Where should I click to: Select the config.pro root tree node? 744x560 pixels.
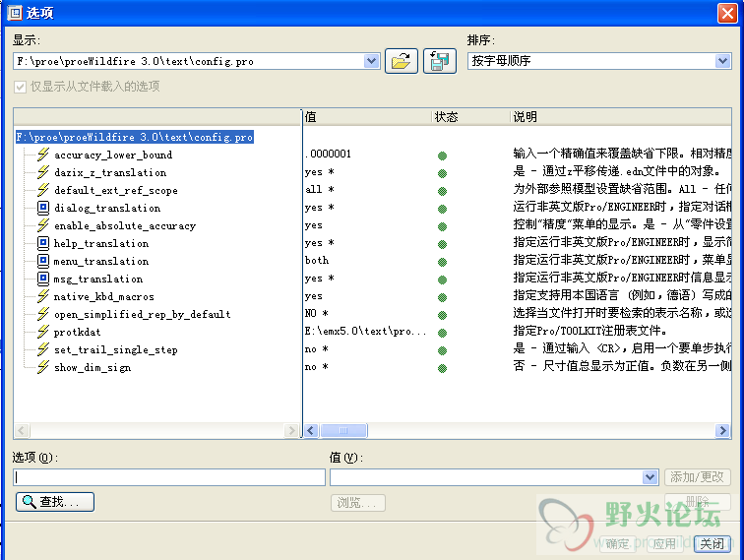(135, 137)
